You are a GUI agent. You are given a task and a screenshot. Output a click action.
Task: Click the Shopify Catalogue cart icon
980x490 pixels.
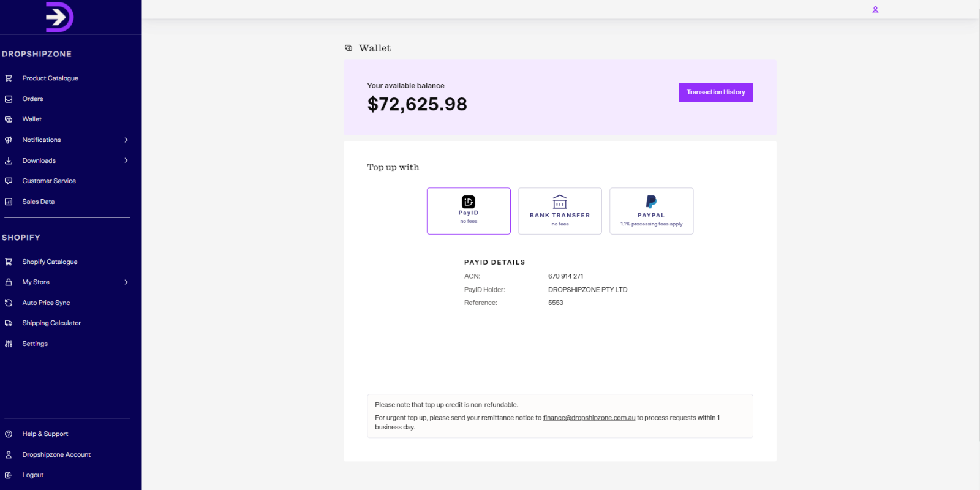(9, 262)
